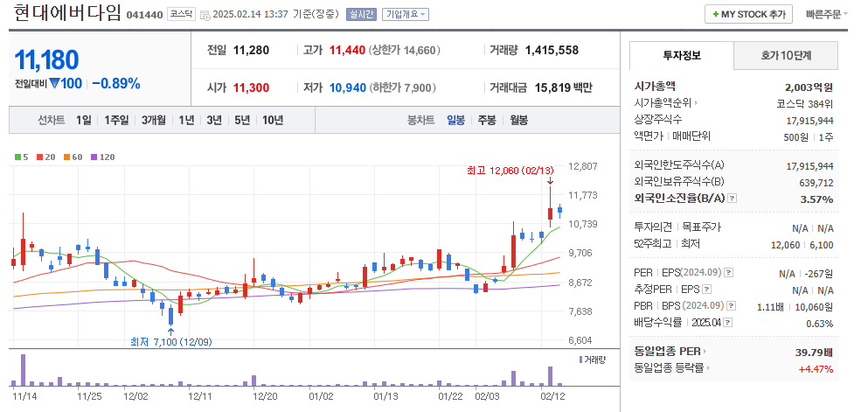868x412 pixels.
Task: Click the green plus icon in MY STOCK 추가
Action: 715,14
